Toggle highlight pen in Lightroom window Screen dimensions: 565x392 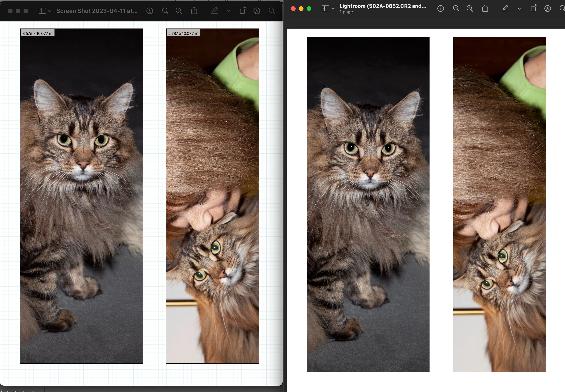pos(505,9)
